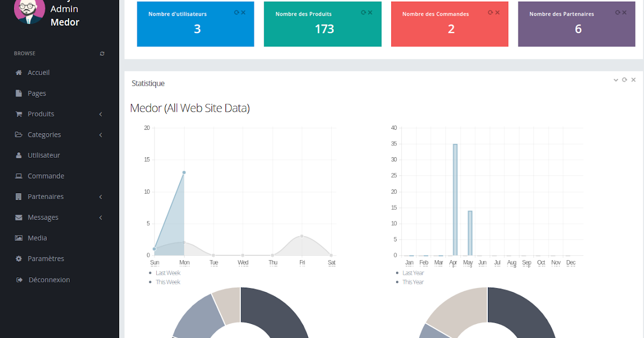The width and height of the screenshot is (644, 338).
Task: Click the Medor (All Web Site Data) heading
Action: 190,108
